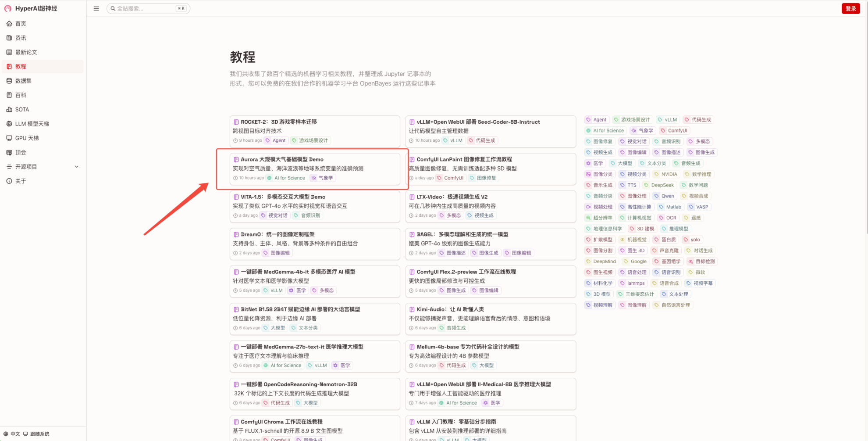Click the 关于 info icon
Viewport: 868px width, 441px height.
click(x=9, y=181)
